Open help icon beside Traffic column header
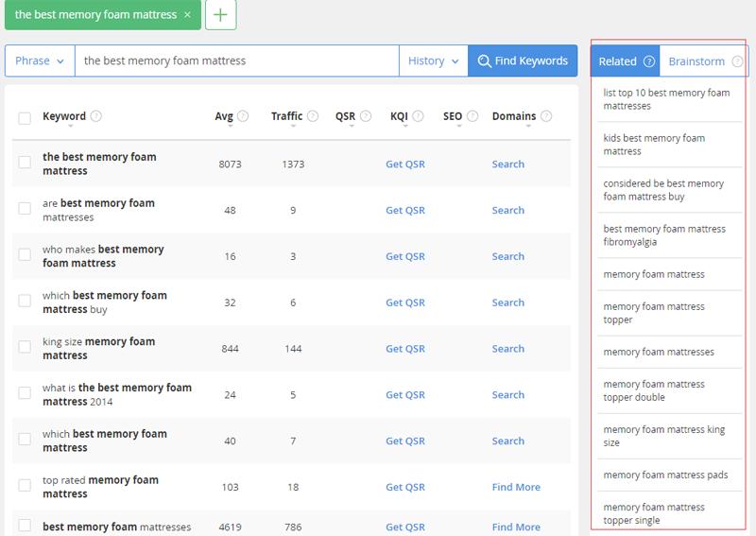The width and height of the screenshot is (756, 536). click(x=313, y=115)
